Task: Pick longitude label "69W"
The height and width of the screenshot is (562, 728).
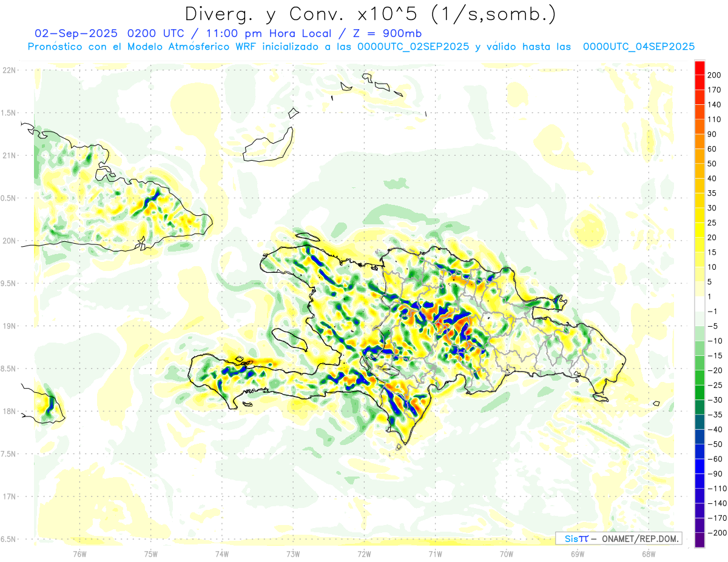Action: click(x=578, y=553)
